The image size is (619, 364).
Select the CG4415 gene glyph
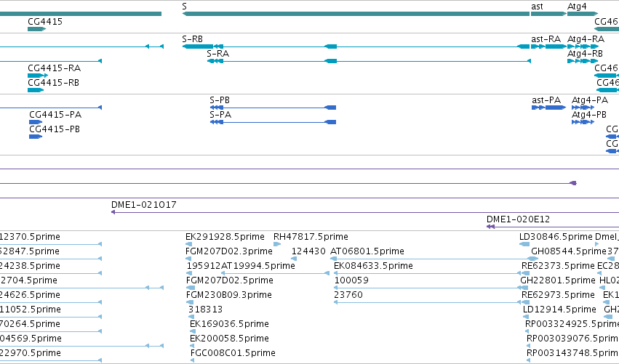[x=36, y=29]
